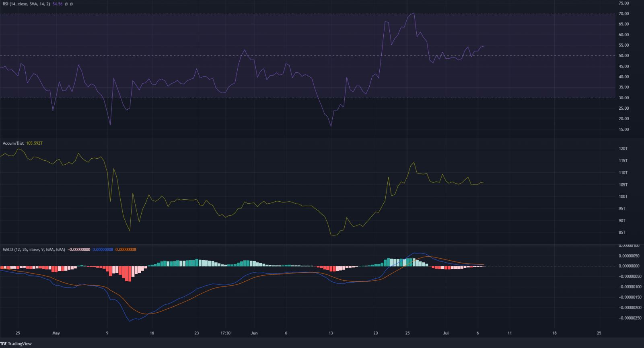The image size is (644, 348).
Task: Click the RSI value 54.56 in legend
Action: coord(58,4)
